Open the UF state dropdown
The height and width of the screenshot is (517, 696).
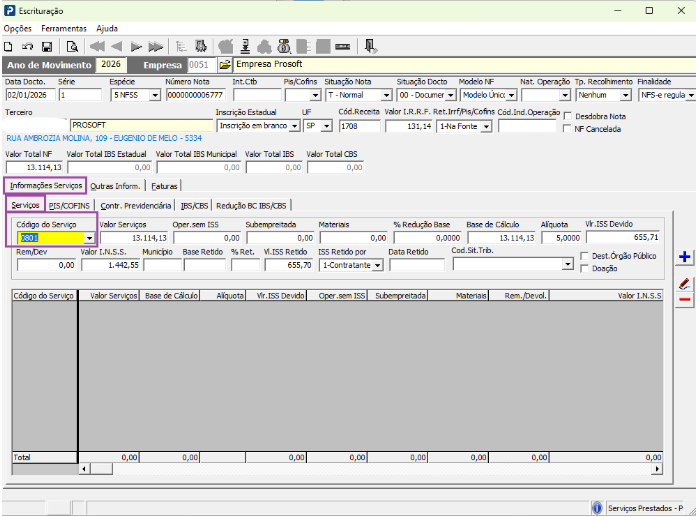pyautogui.click(x=327, y=126)
